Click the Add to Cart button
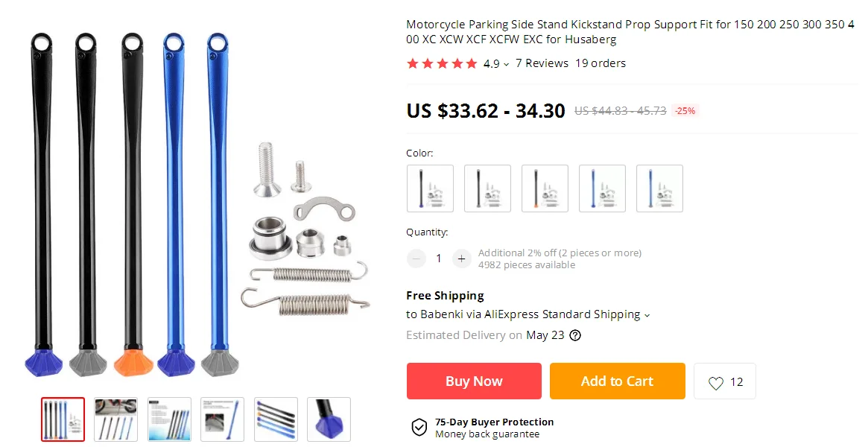 (617, 381)
